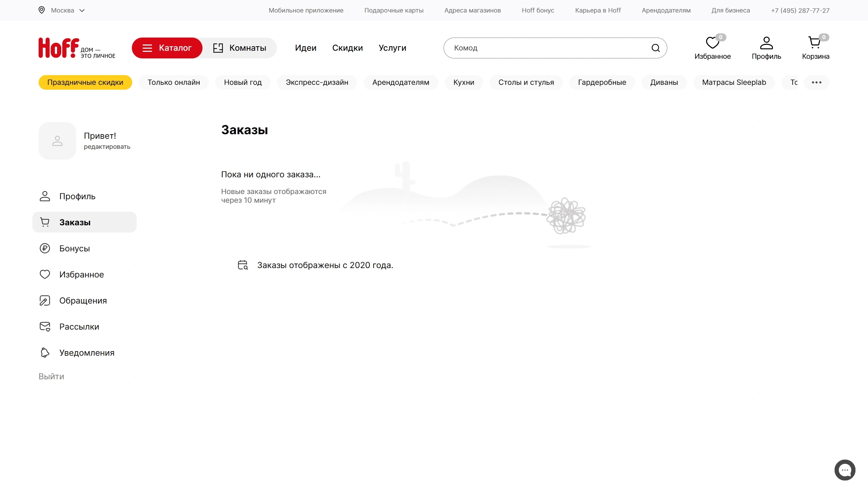The height and width of the screenshot is (493, 868).
Task: Open the Избранное heart icon in header
Action: click(712, 43)
